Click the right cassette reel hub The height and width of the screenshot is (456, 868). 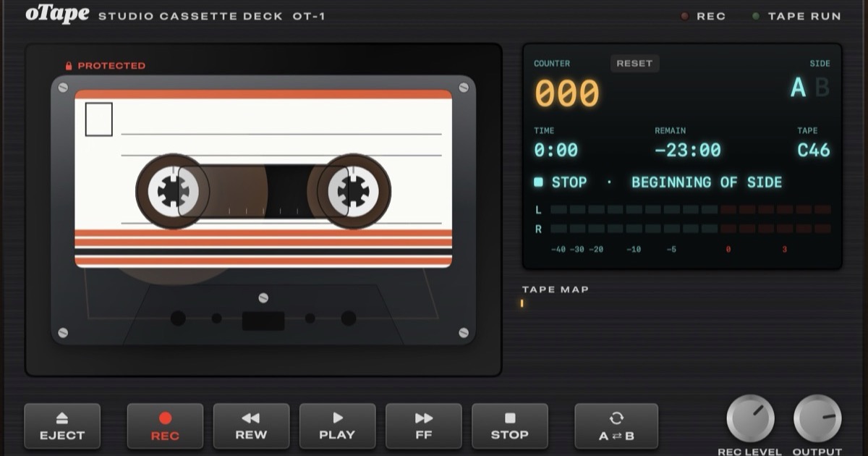click(353, 191)
